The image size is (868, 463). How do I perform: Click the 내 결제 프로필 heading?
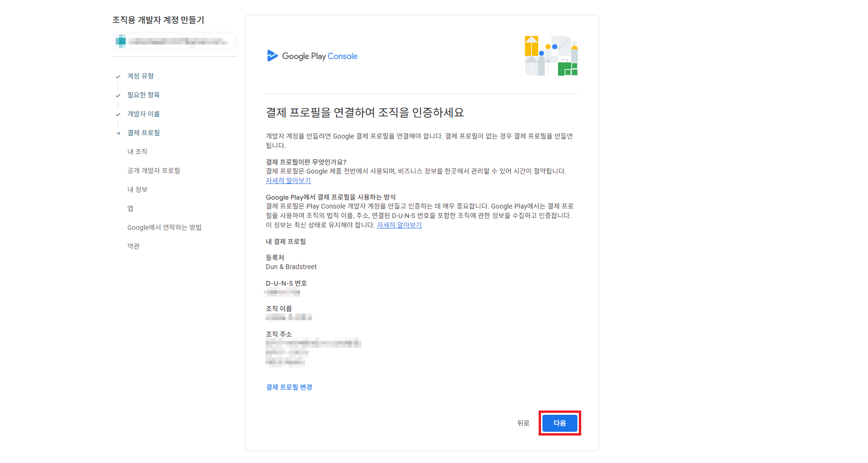pos(286,242)
